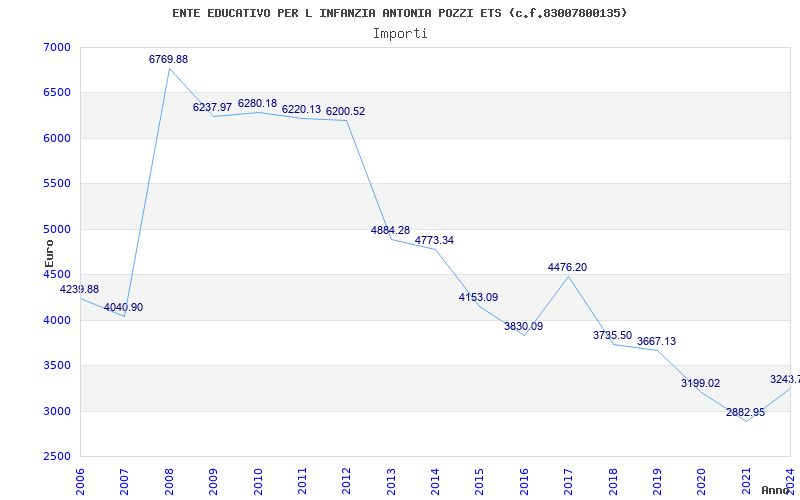The height and width of the screenshot is (500, 800).
Task: Click the Anno x-axis title
Action: coord(776,490)
